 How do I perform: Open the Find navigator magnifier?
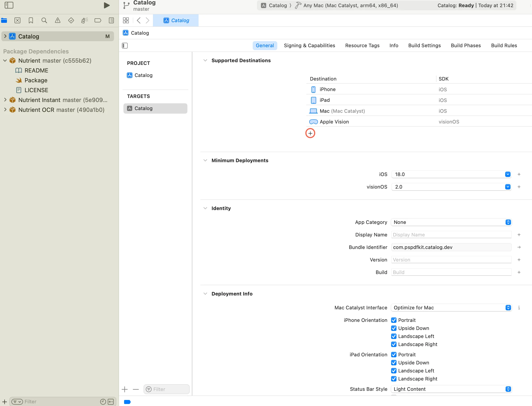(x=44, y=21)
